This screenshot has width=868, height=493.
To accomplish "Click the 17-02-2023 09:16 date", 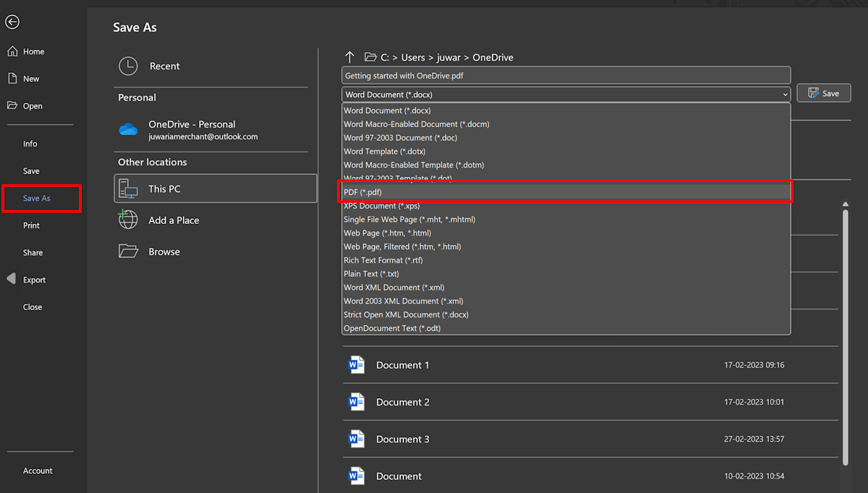I will point(754,365).
